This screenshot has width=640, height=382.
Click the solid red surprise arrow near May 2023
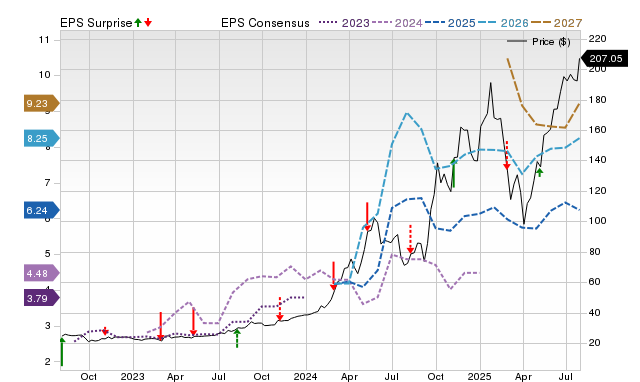[x=193, y=322]
